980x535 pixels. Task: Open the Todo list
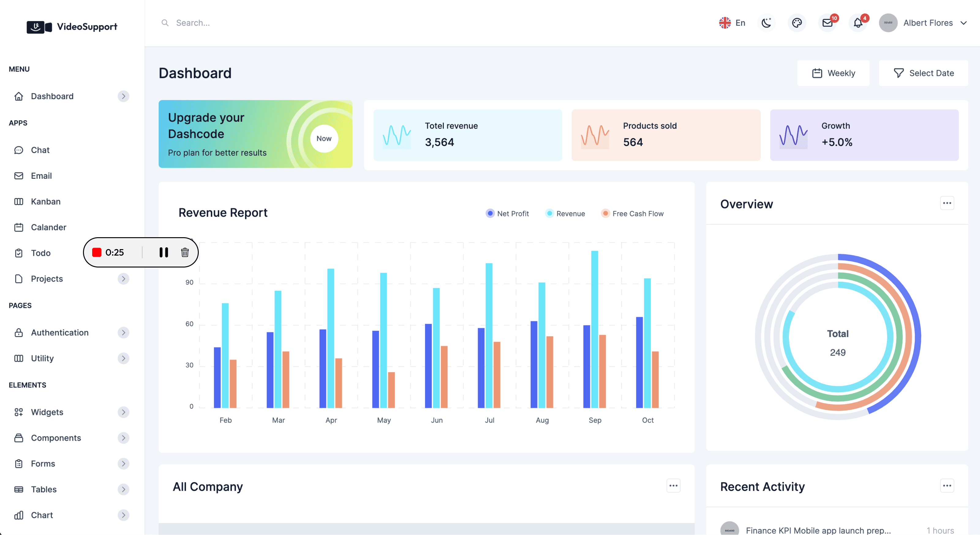pos(41,253)
